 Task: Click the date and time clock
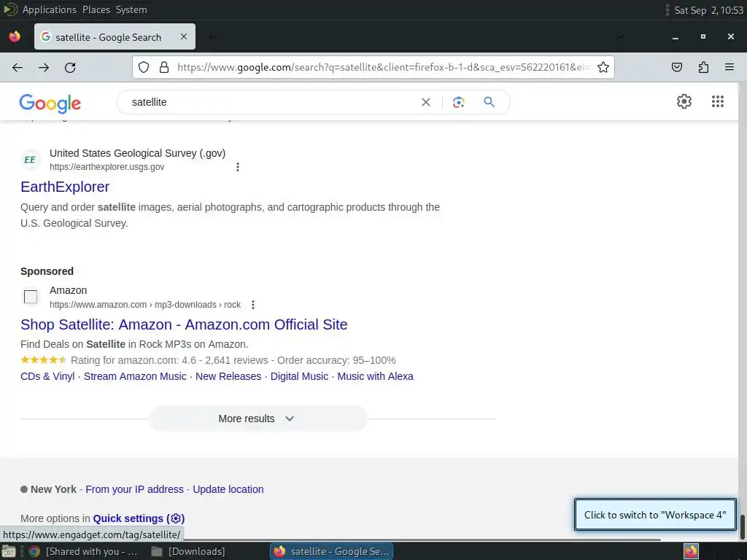(709, 9)
